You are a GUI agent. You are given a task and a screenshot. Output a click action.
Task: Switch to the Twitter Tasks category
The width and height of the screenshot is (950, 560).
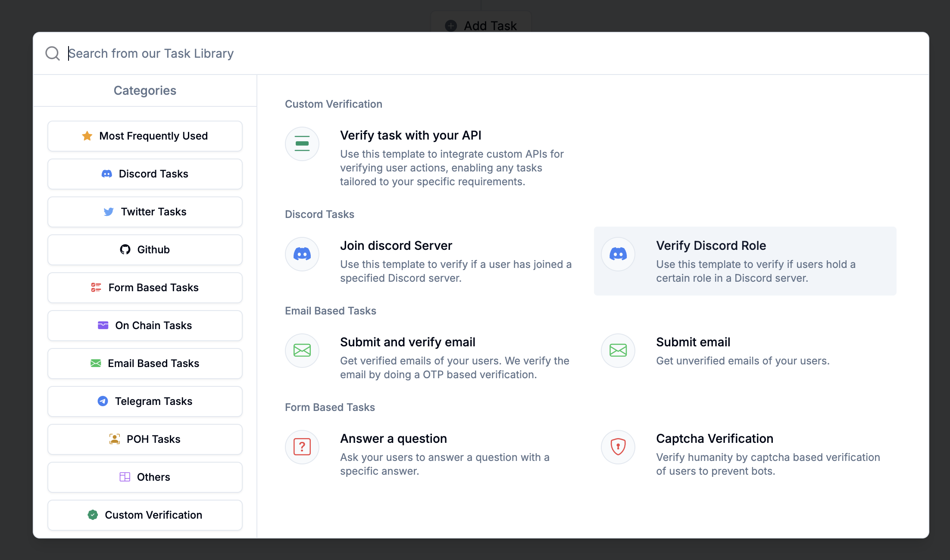145,212
